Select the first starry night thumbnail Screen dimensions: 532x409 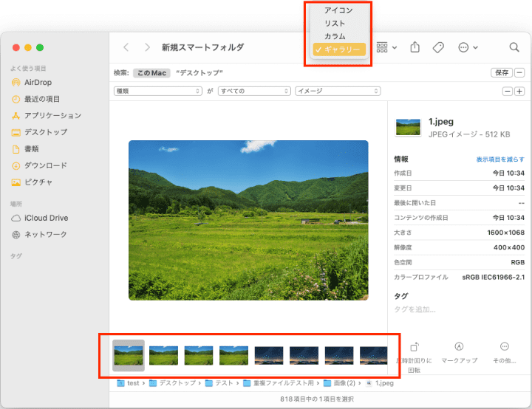[x=269, y=356]
